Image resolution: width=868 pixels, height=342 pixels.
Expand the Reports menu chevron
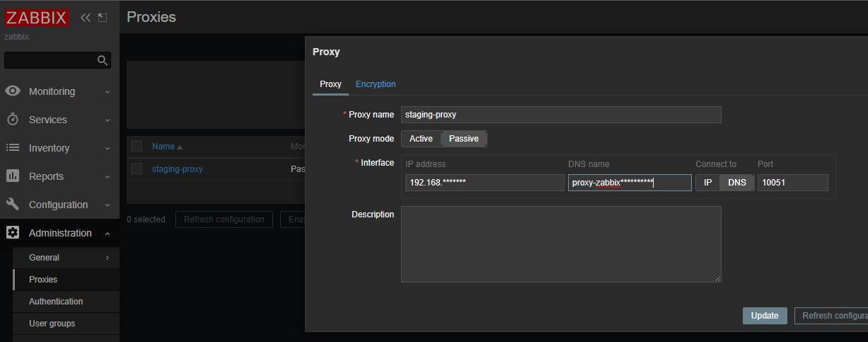(108, 176)
